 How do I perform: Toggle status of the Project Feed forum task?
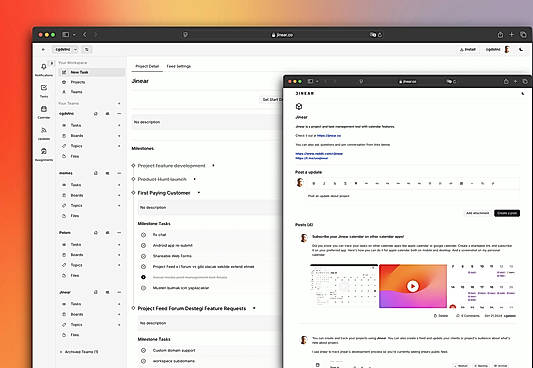143,267
